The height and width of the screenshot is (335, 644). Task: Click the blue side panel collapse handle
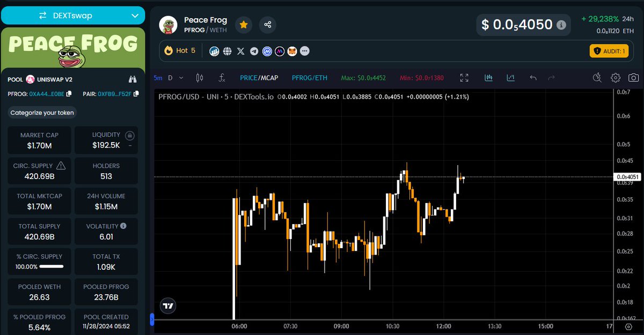(x=152, y=319)
